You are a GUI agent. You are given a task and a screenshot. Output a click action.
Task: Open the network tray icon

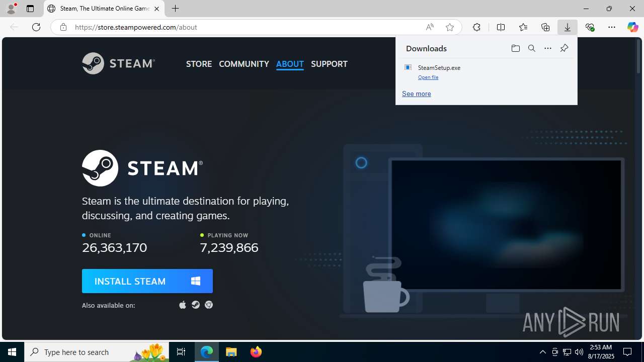(x=567, y=352)
